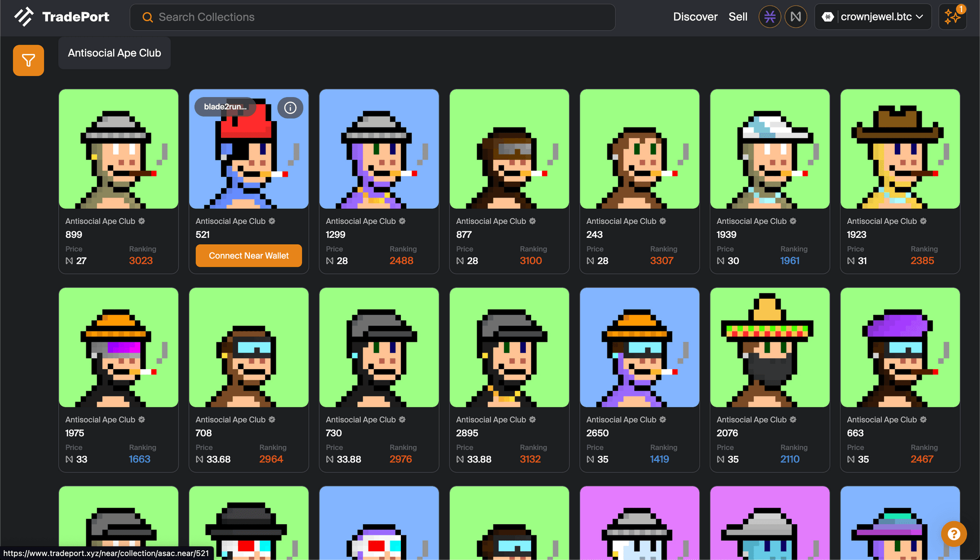
Task: Open the Discover menu
Action: [695, 17]
